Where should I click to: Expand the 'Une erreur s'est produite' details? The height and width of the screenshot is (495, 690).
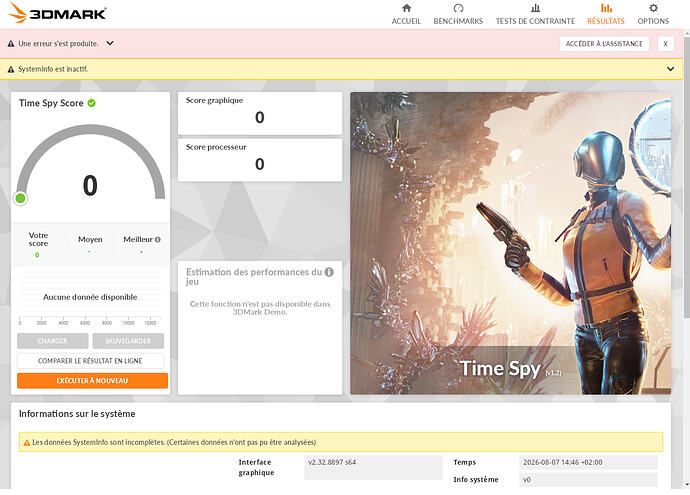pos(110,43)
